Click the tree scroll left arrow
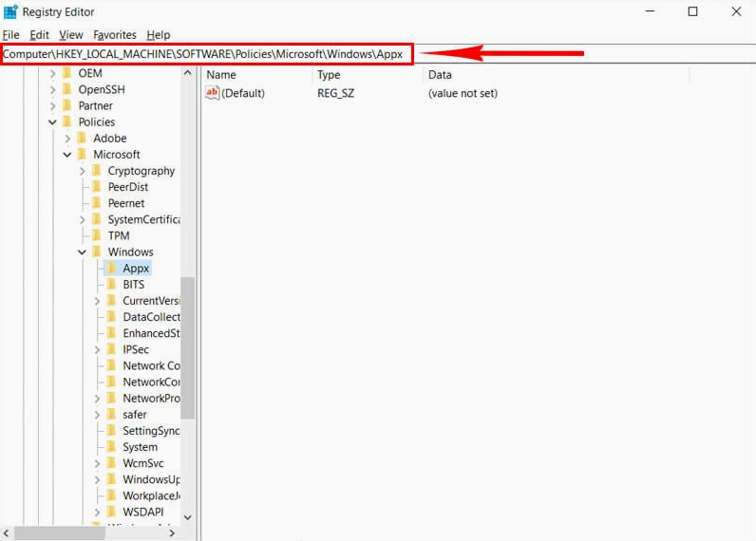 pyautogui.click(x=7, y=532)
